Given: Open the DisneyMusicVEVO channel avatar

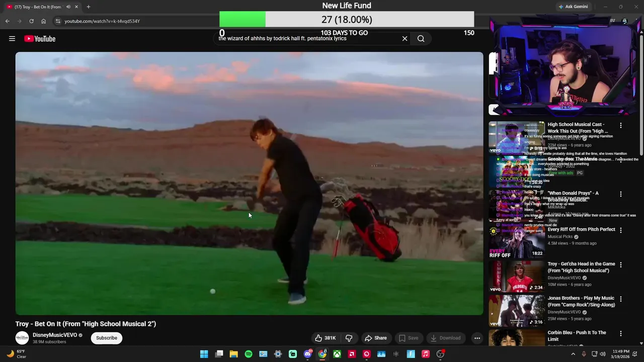Looking at the screenshot, I should click(x=22, y=338).
